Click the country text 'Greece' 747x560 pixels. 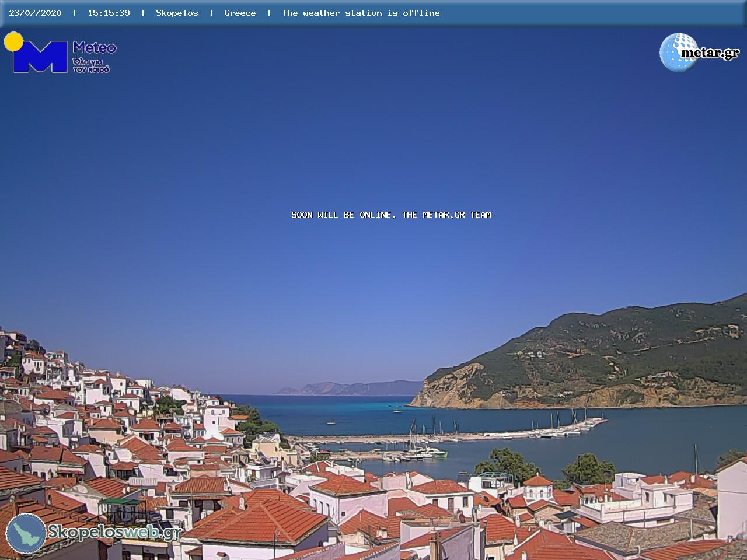[240, 13]
